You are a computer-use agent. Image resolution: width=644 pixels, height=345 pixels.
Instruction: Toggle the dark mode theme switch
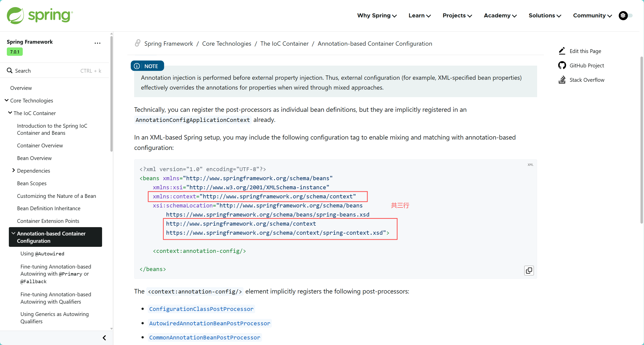[x=625, y=15]
